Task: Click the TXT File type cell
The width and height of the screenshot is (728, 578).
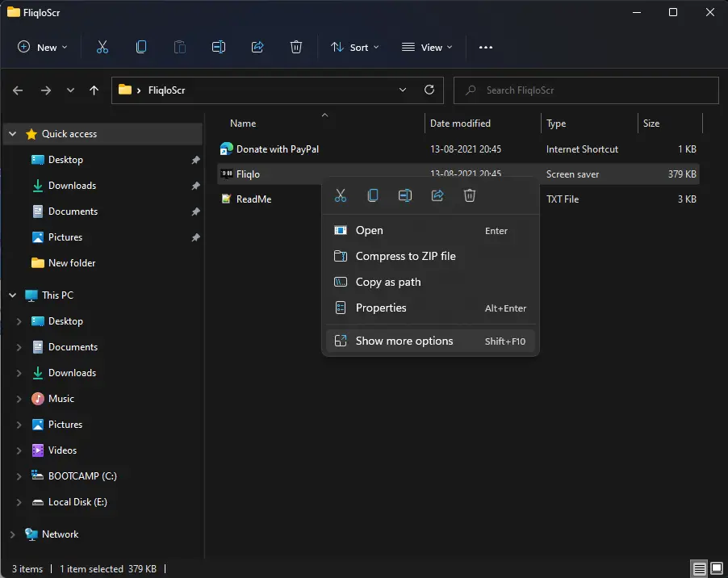Action: [563, 199]
